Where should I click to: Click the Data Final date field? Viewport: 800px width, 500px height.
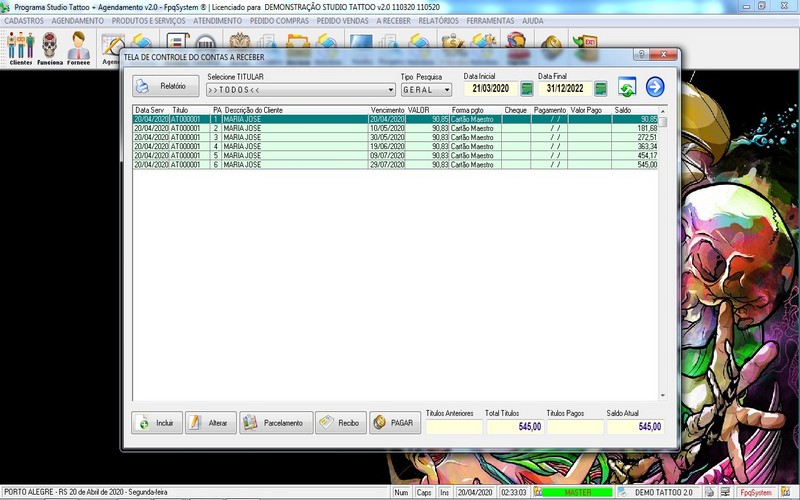pyautogui.click(x=565, y=89)
